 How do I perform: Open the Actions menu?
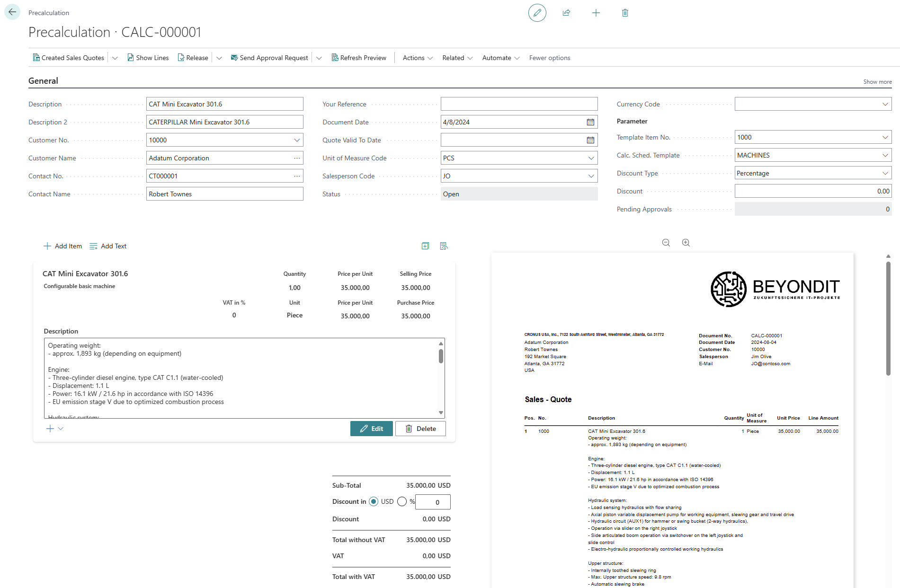pos(417,58)
